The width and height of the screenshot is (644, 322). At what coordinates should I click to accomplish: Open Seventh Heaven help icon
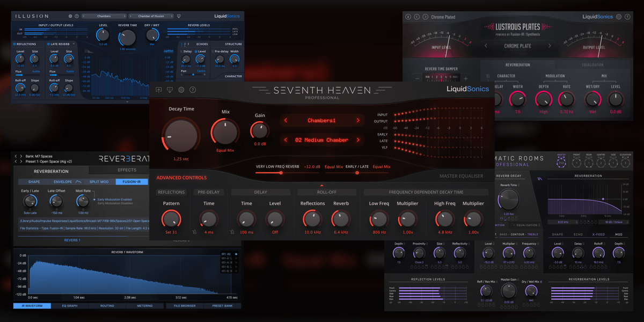[193, 90]
